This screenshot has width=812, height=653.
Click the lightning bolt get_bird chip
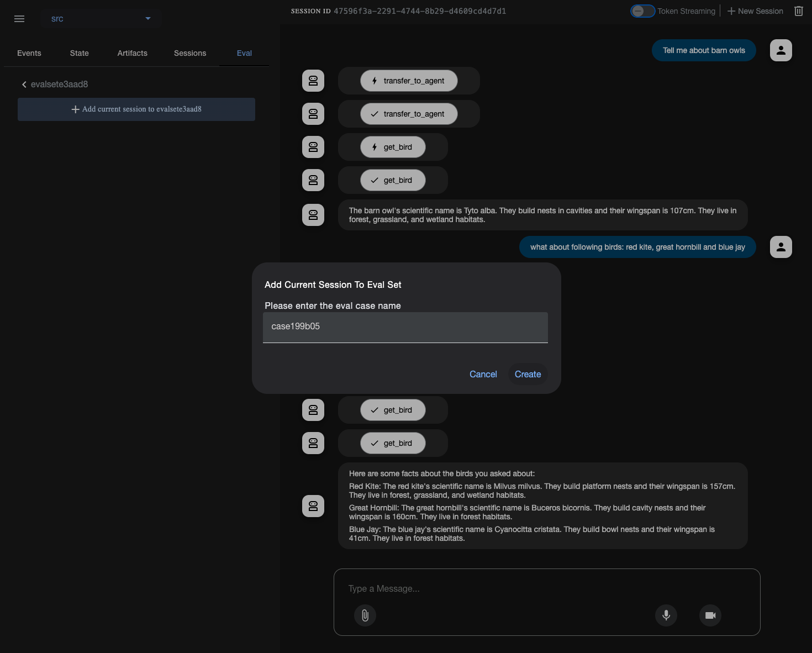tap(393, 147)
